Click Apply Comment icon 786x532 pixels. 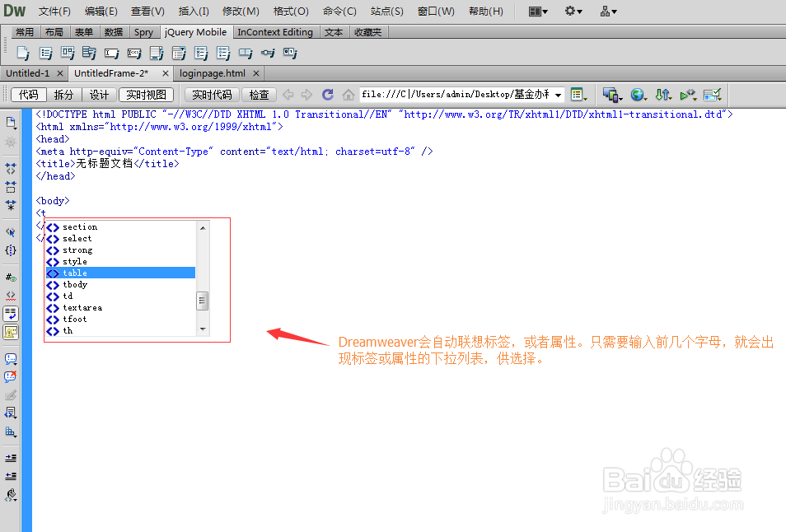click(x=11, y=359)
